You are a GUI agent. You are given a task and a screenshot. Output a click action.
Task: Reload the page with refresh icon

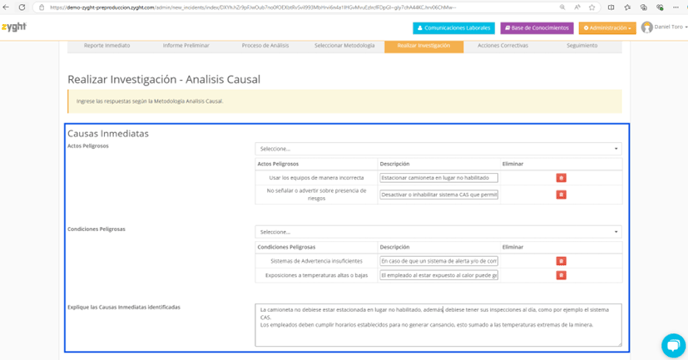[x=22, y=7]
